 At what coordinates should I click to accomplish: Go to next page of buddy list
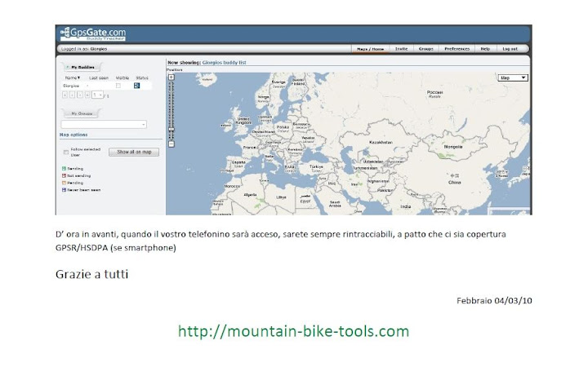pyautogui.click(x=80, y=95)
